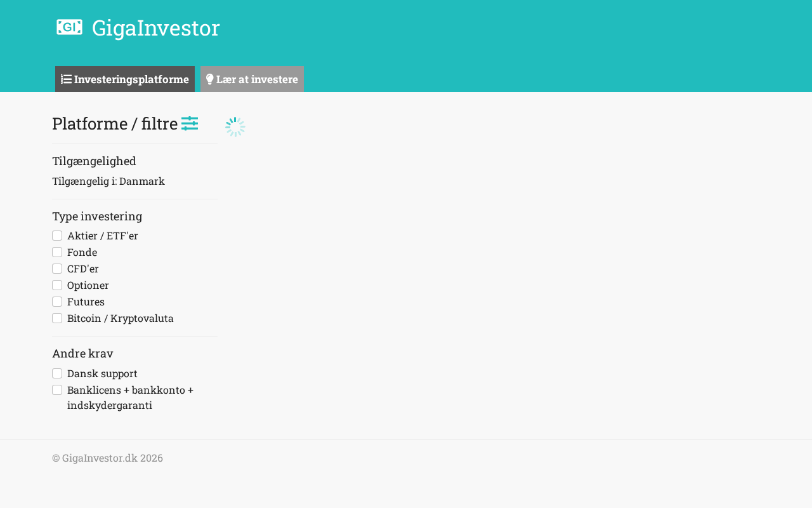Toggle Banklicens + bankkonto + indskydergaranti checkbox

pos(57,390)
